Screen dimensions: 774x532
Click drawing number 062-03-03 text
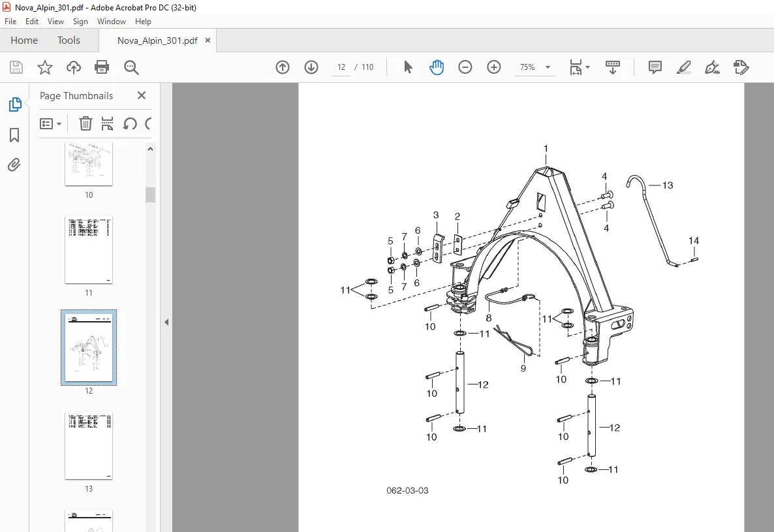point(407,490)
